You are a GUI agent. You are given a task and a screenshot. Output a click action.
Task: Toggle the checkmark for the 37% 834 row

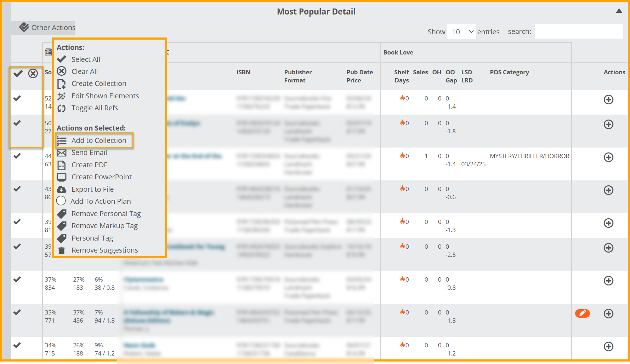pyautogui.click(x=17, y=279)
